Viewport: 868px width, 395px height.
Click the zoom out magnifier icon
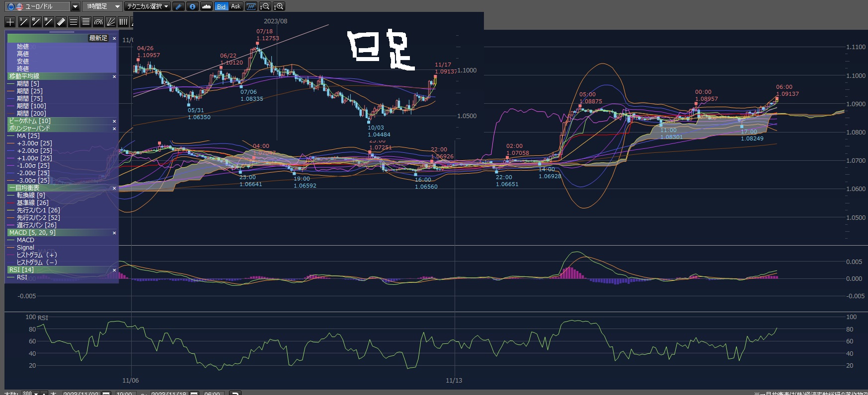pos(265,6)
